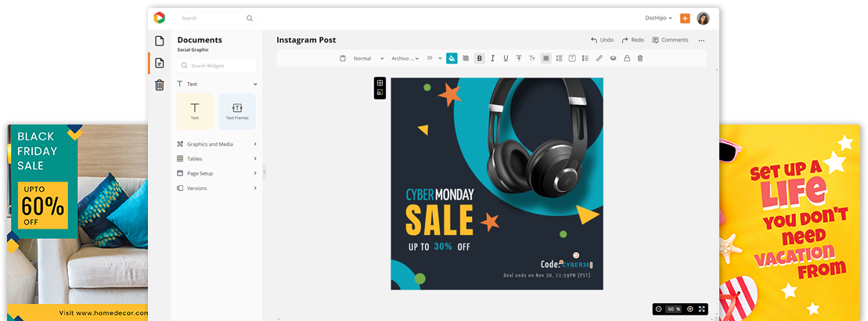Open the layers arrangement icon
Viewport: 868px width, 321px height.
[613, 59]
